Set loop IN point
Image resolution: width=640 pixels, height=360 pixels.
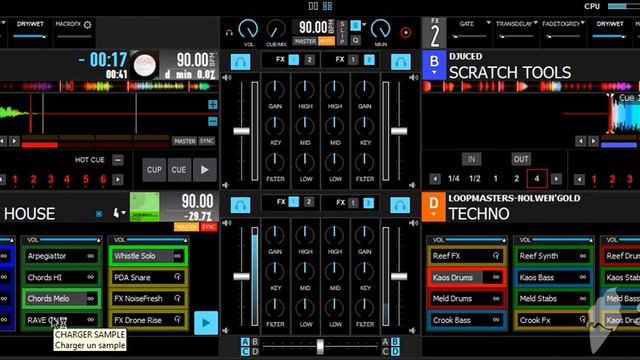pyautogui.click(x=471, y=159)
